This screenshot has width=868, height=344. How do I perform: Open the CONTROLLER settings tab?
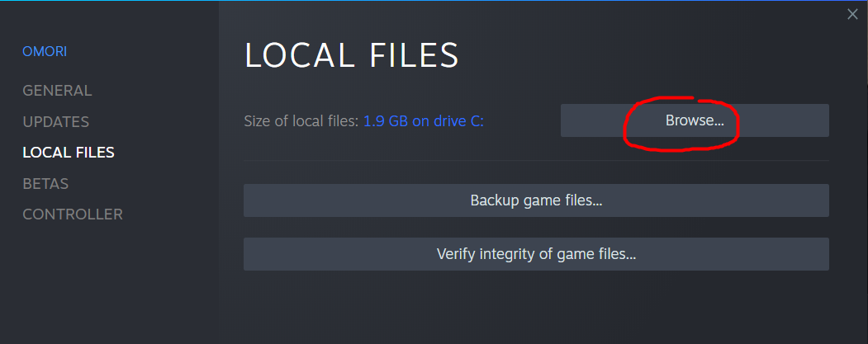click(x=73, y=214)
